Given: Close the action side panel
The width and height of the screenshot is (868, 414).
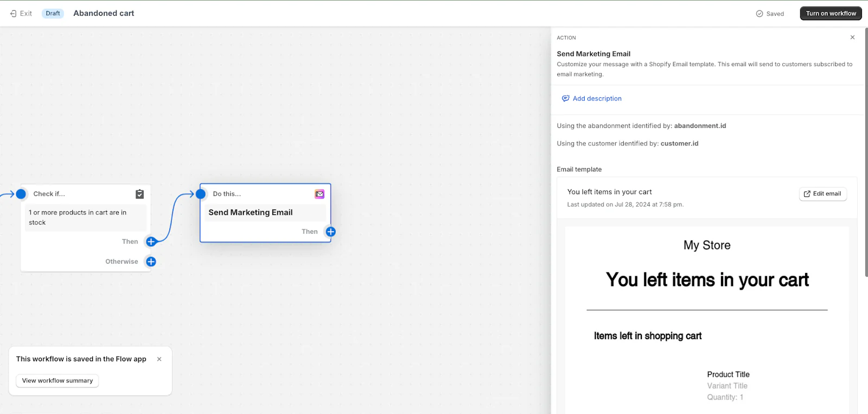Looking at the screenshot, I should pyautogui.click(x=852, y=37).
